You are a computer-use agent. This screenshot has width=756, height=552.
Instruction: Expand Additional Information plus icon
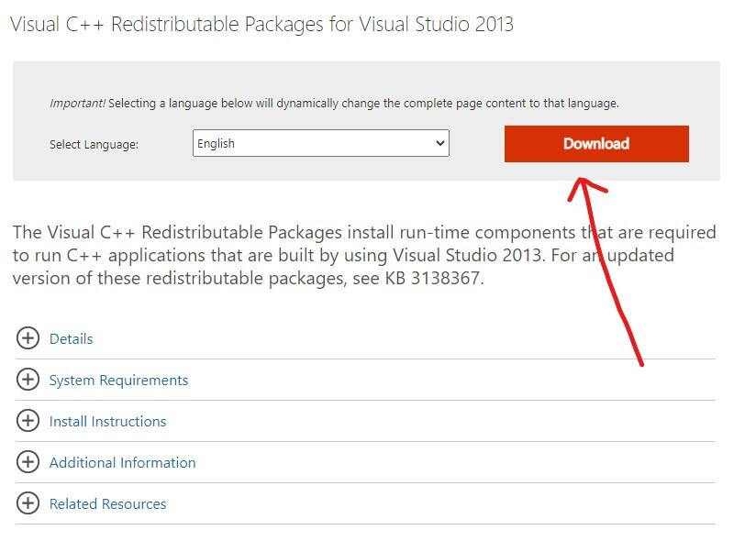point(28,462)
